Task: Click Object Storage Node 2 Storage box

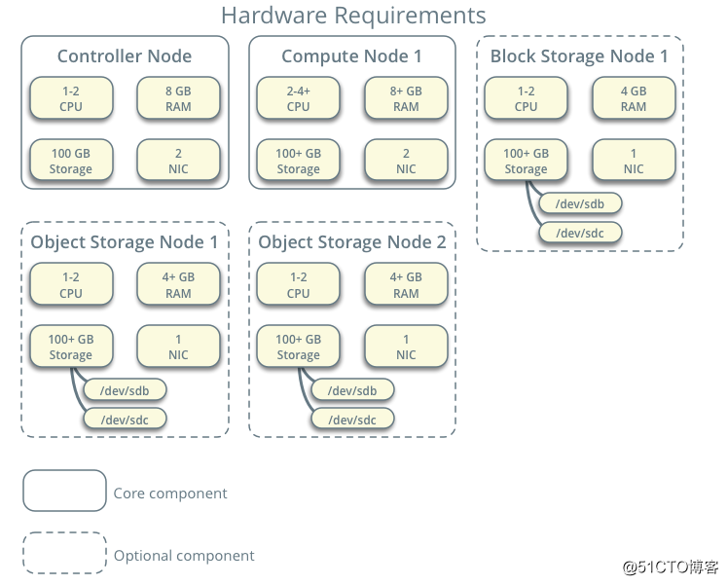Action: (x=299, y=347)
